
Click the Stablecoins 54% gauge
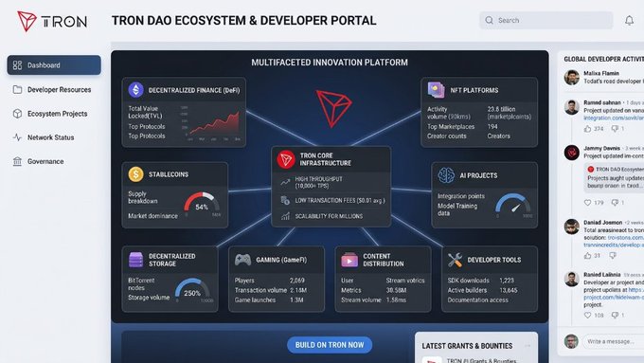click(202, 204)
